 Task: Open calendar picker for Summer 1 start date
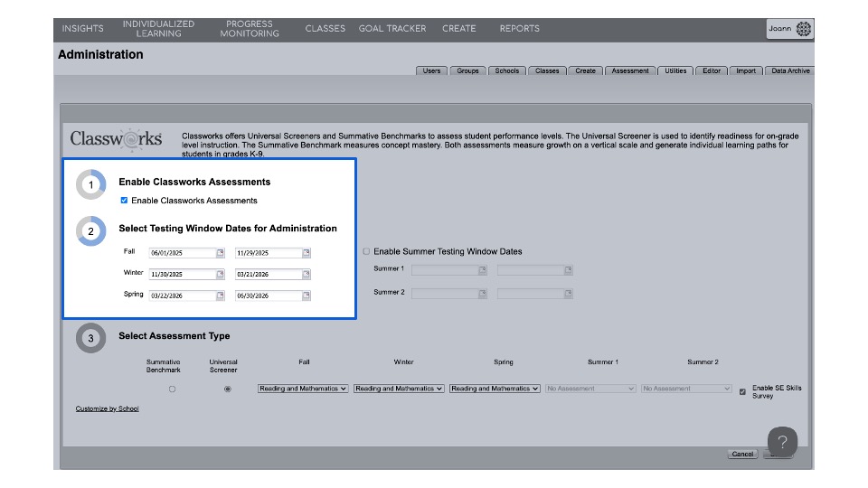coord(483,270)
